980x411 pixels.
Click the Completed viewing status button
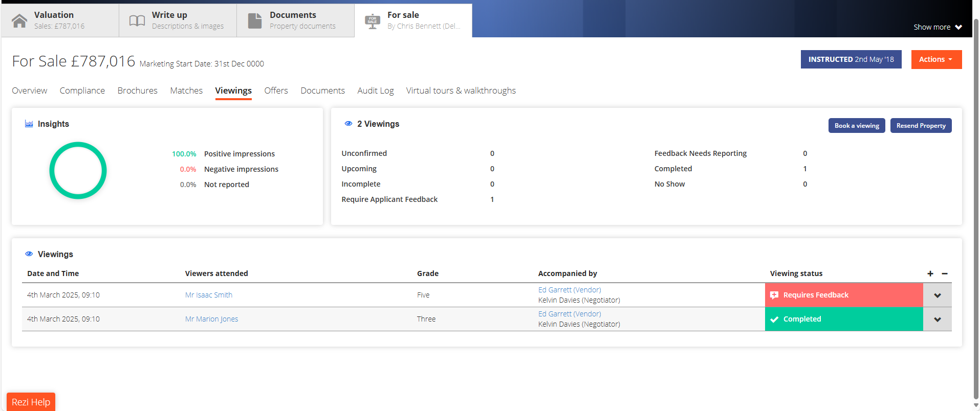(844, 319)
